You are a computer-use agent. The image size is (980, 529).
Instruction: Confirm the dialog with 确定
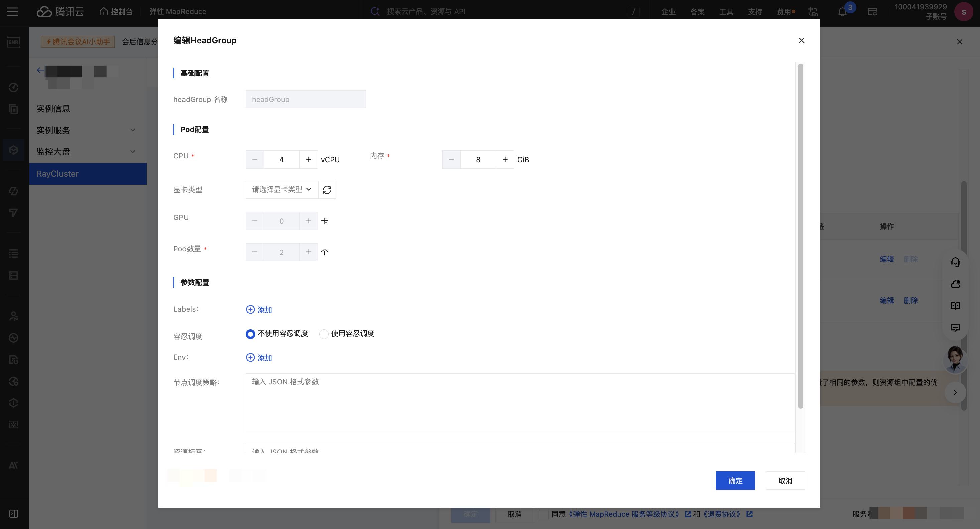(735, 481)
